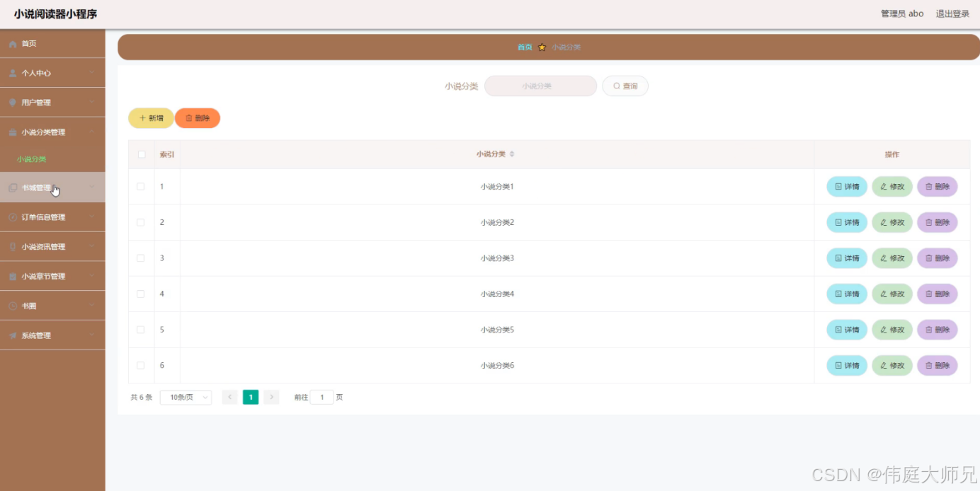Click the sort arrows on 小说分类 column header
The width and height of the screenshot is (980, 491).
[x=512, y=154]
